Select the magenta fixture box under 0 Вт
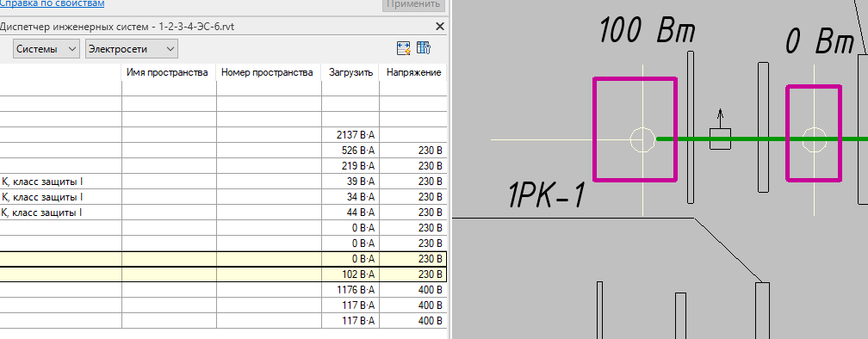 (814, 133)
